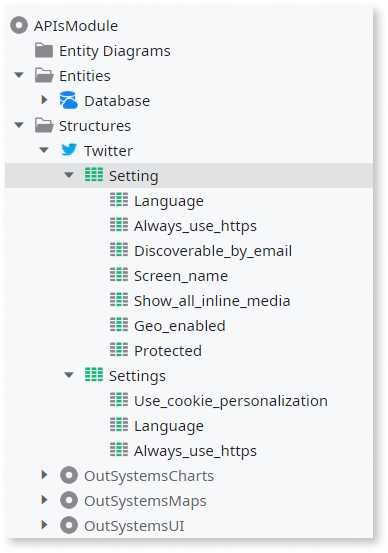Click the OutSystemsUI module icon
The height and width of the screenshot is (553, 388).
click(x=69, y=525)
